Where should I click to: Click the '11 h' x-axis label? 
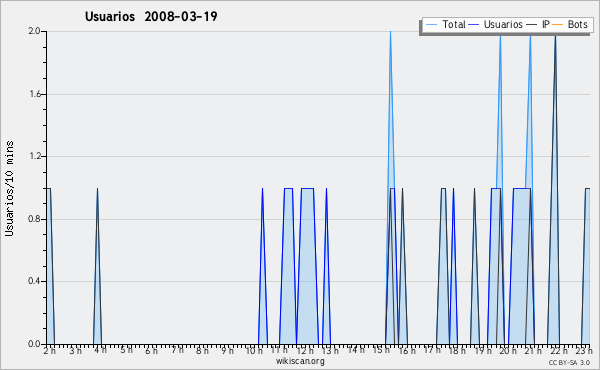[279, 350]
